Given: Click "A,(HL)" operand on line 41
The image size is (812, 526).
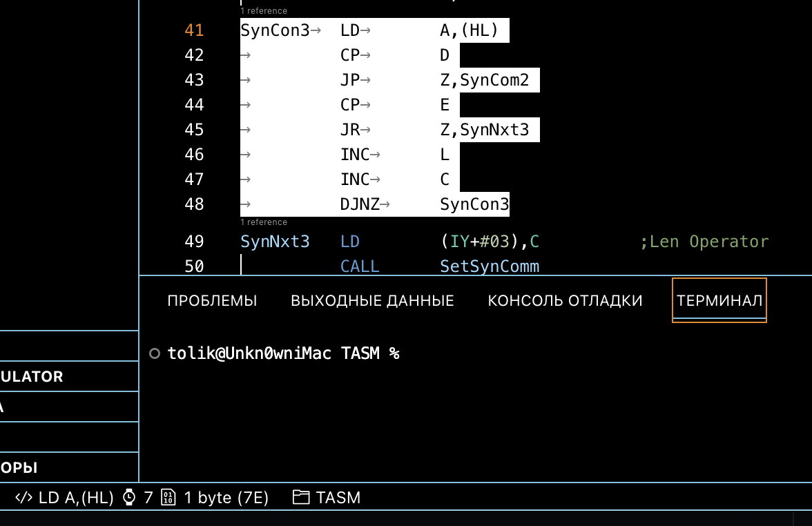Looking at the screenshot, I should (x=470, y=30).
